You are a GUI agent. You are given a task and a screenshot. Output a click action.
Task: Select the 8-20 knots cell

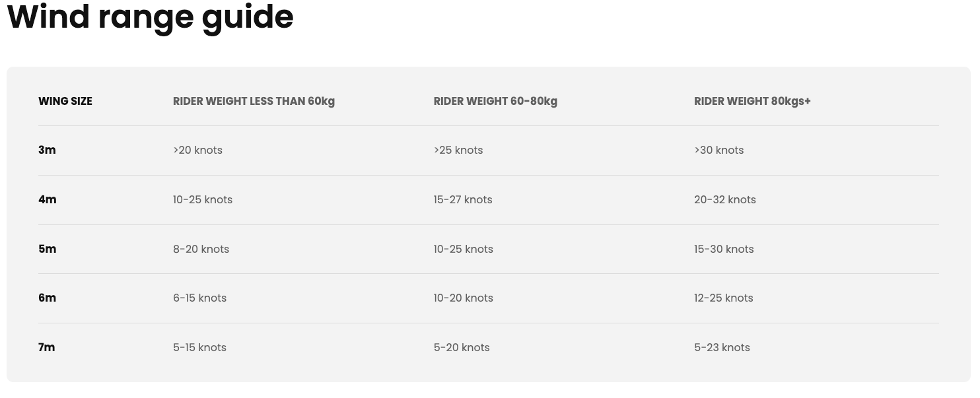(201, 249)
